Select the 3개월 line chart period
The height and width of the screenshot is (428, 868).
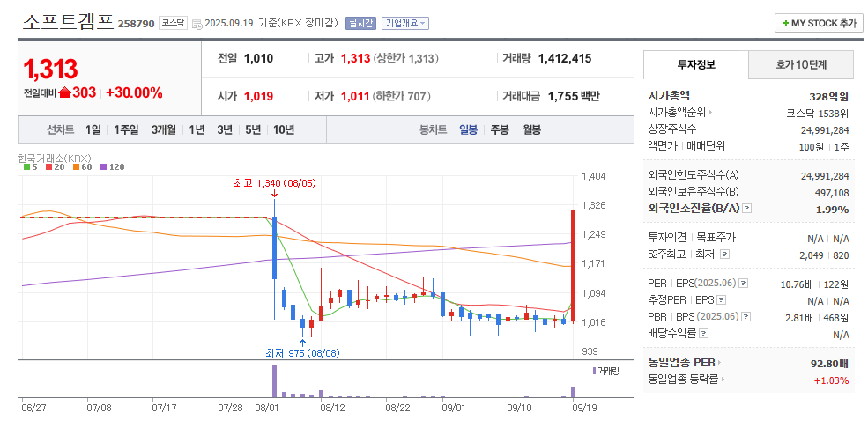point(164,130)
